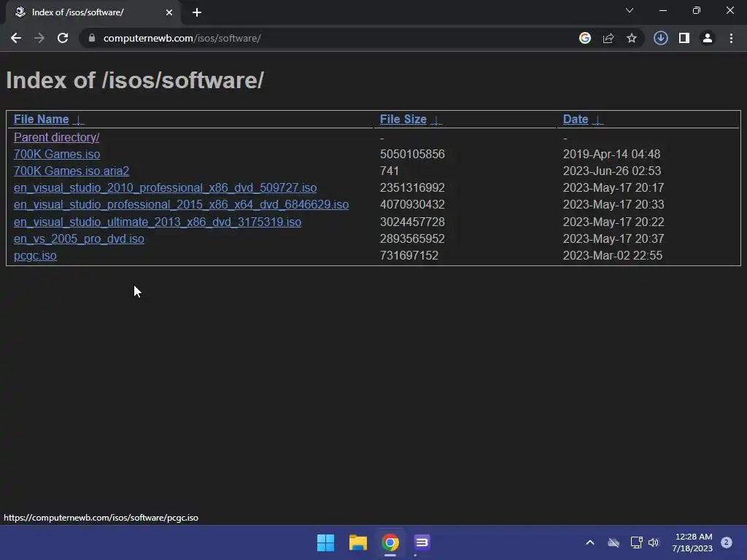The width and height of the screenshot is (747, 560).
Task: Open the Windows Start menu
Action: 326,542
